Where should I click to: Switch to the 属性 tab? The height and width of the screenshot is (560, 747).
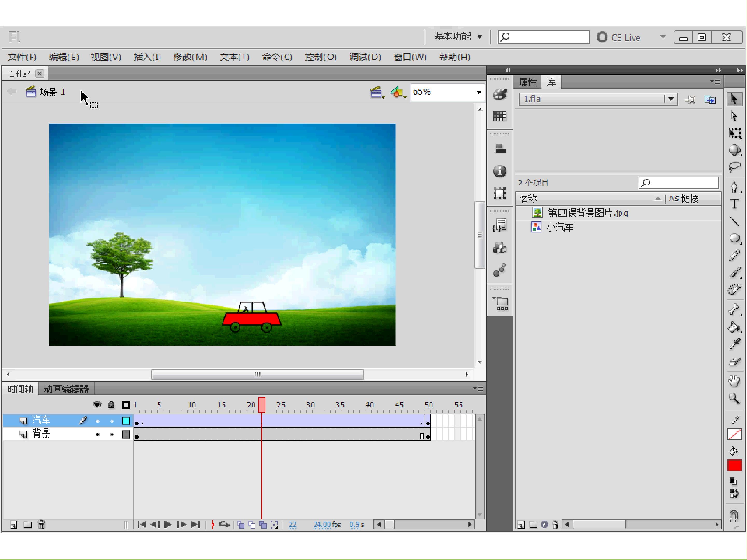pyautogui.click(x=528, y=82)
